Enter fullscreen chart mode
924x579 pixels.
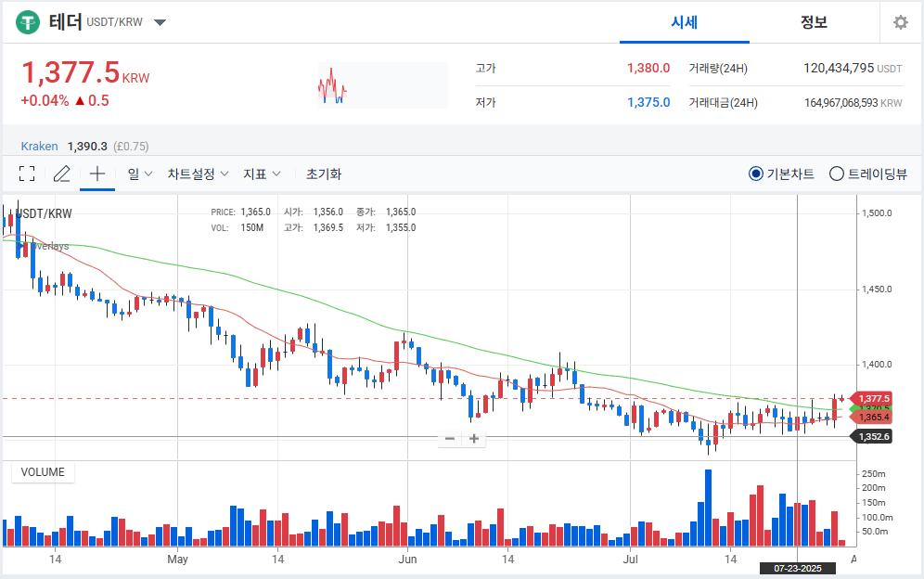point(27,174)
